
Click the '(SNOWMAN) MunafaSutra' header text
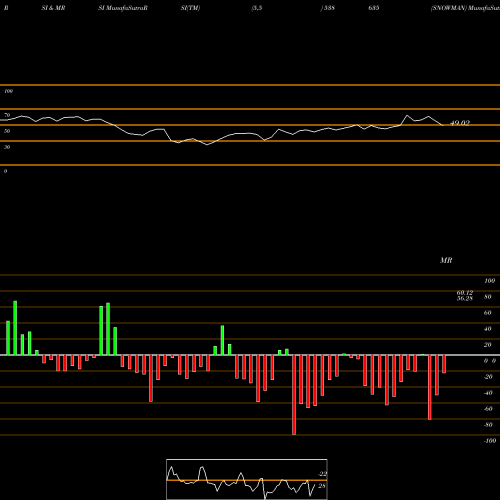[x=465, y=8]
